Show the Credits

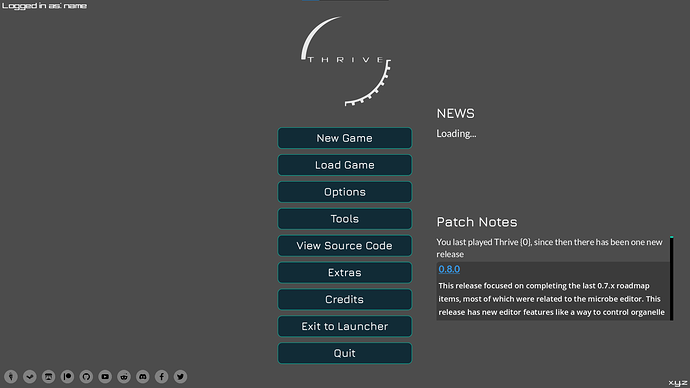pos(345,299)
